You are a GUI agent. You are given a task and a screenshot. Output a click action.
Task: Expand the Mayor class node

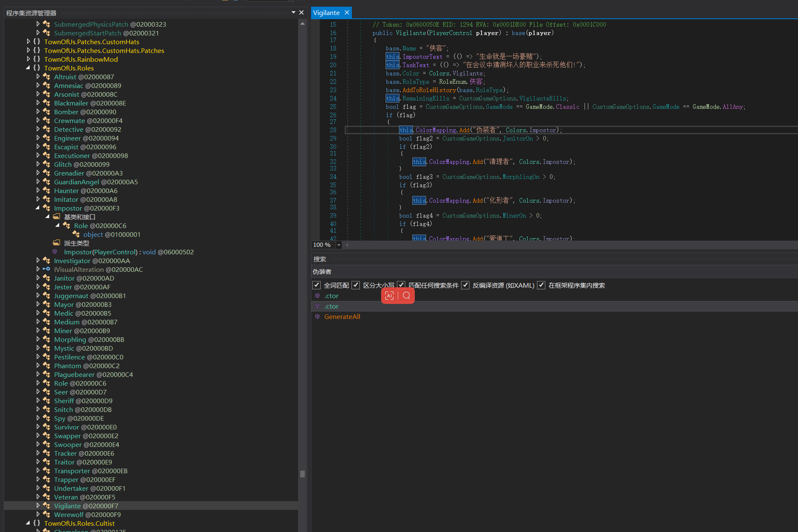click(x=38, y=304)
